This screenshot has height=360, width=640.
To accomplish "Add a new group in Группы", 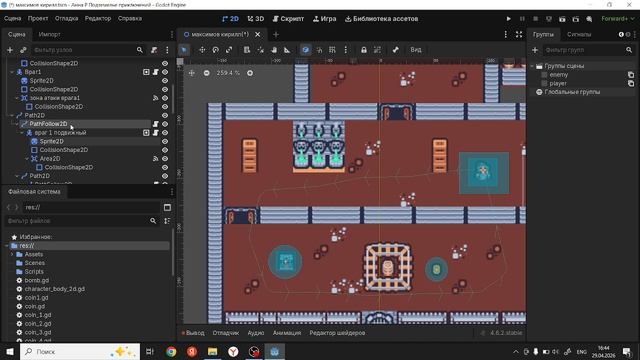I will (535, 50).
